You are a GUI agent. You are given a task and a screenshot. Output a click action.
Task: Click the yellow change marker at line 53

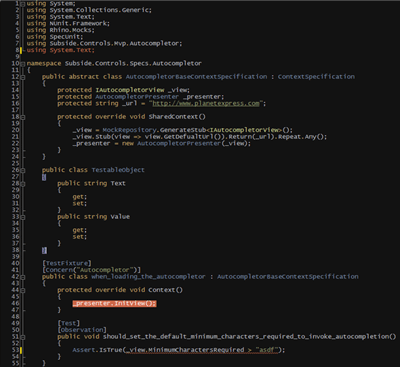21,350
